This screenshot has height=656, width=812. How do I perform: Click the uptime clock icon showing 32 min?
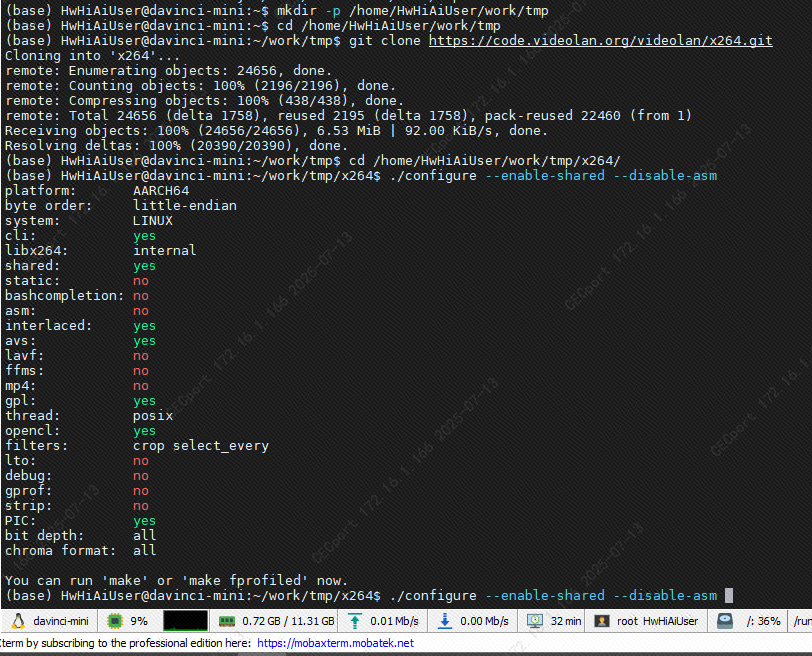click(534, 621)
